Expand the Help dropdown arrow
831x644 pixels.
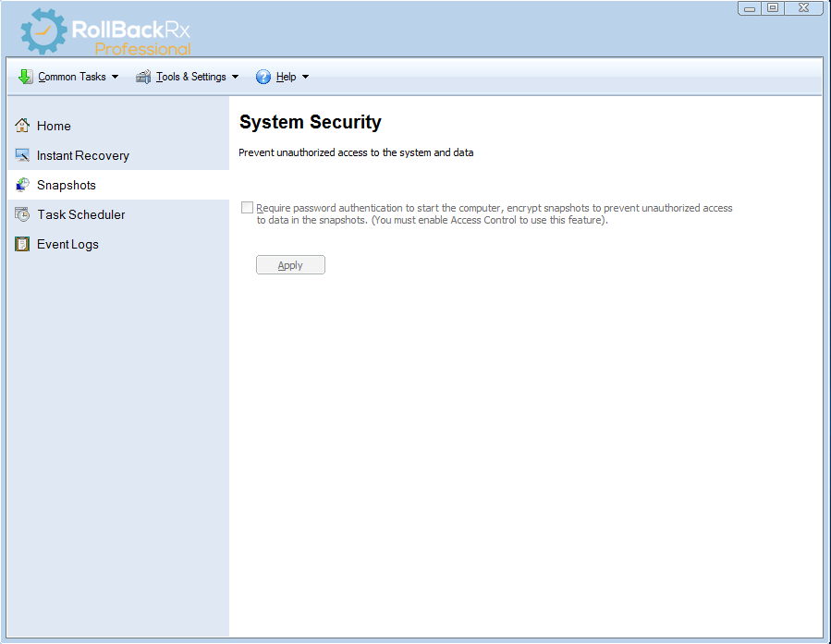click(x=305, y=77)
